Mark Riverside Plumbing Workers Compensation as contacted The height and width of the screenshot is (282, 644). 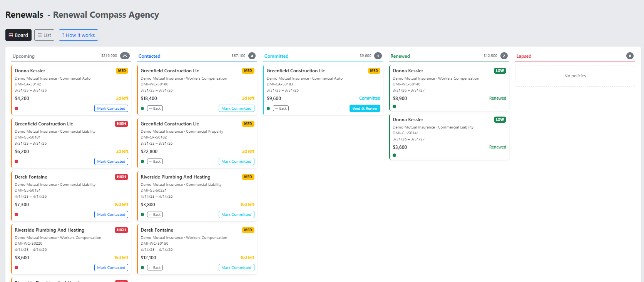[x=111, y=268]
